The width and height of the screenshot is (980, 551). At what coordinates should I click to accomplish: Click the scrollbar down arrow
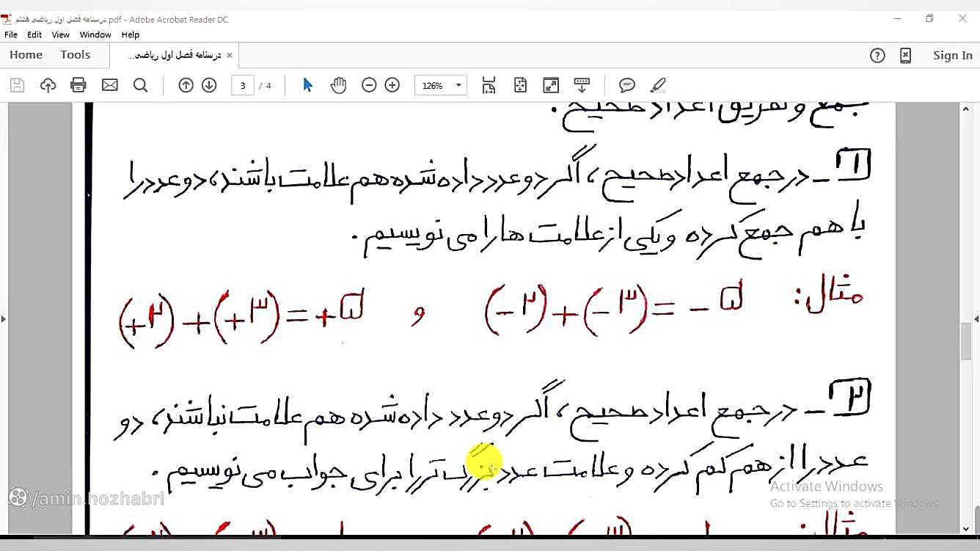point(966,528)
